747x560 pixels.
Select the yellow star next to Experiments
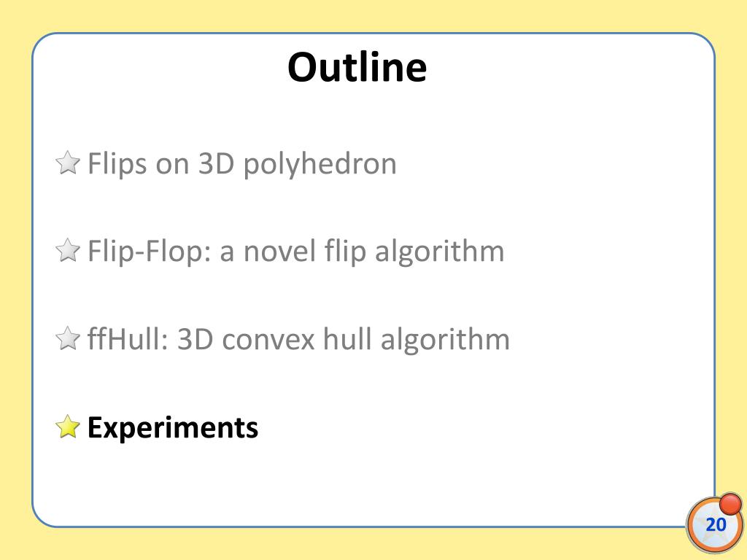[x=68, y=426]
